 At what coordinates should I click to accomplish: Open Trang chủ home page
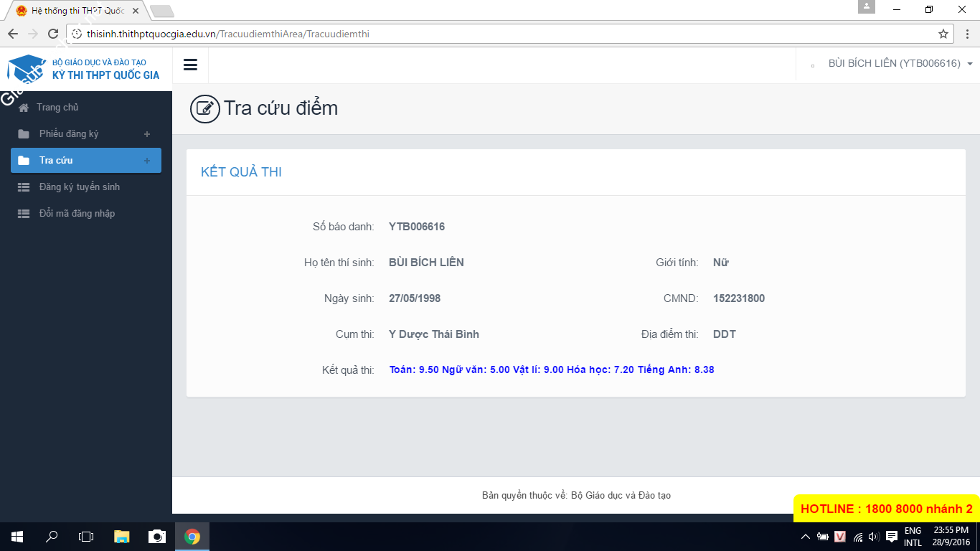(57, 108)
